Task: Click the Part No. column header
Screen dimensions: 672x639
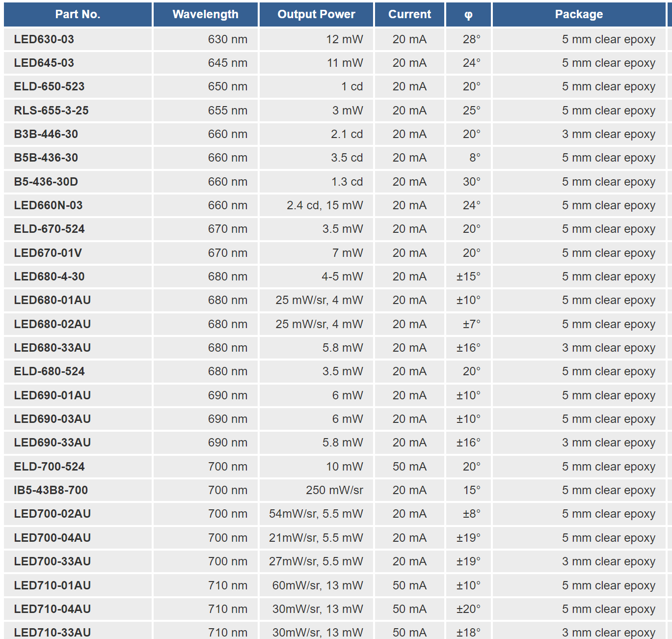Action: tap(78, 14)
